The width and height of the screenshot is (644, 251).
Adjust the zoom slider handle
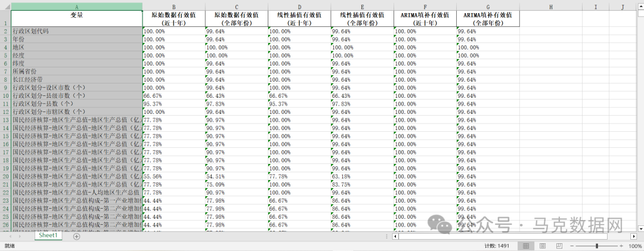click(597, 246)
